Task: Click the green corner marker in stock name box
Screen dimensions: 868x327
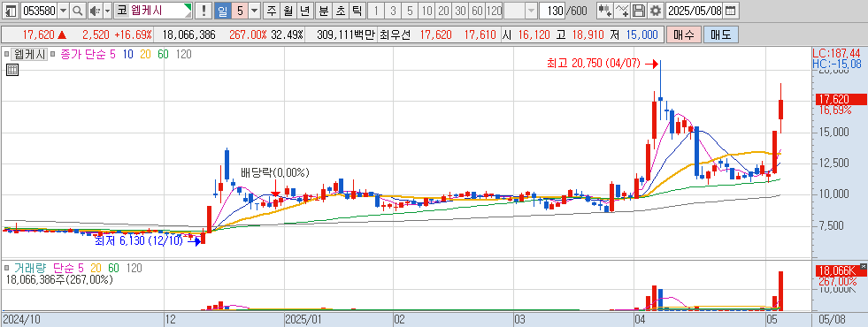Action: [x=188, y=7]
